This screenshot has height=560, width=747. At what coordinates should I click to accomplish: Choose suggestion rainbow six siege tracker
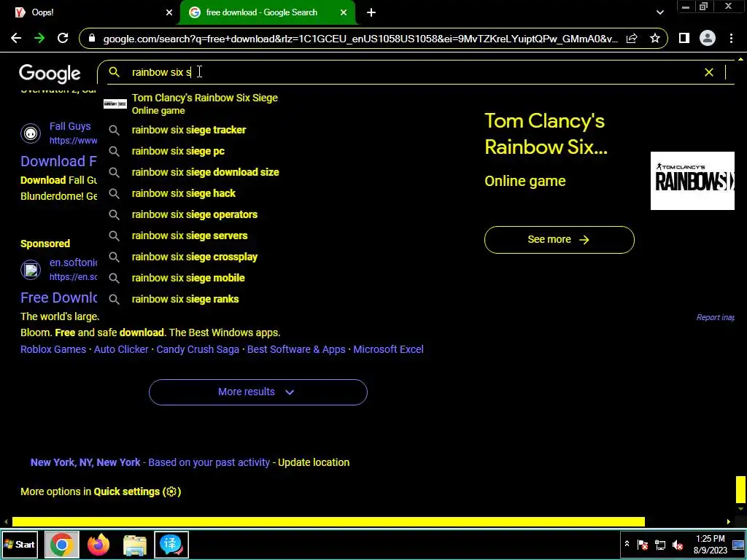[x=189, y=130]
